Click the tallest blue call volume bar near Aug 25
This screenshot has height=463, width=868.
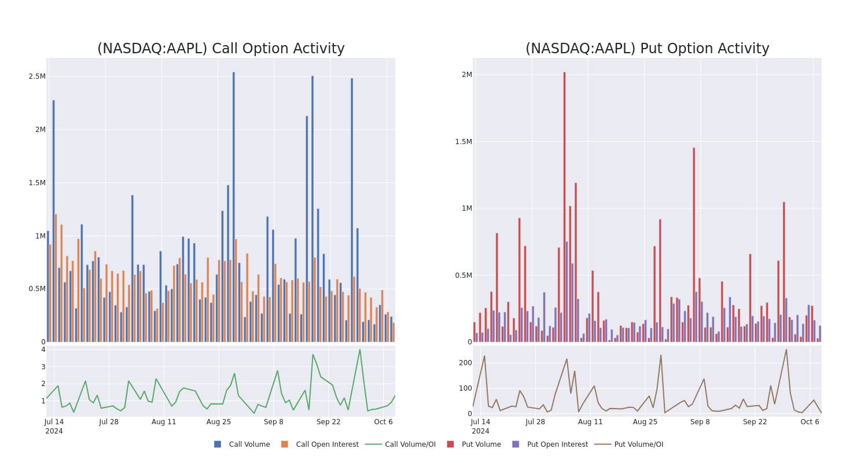(234, 207)
